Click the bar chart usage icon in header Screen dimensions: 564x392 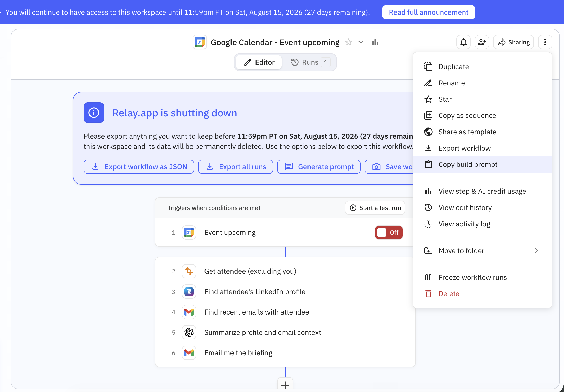375,42
